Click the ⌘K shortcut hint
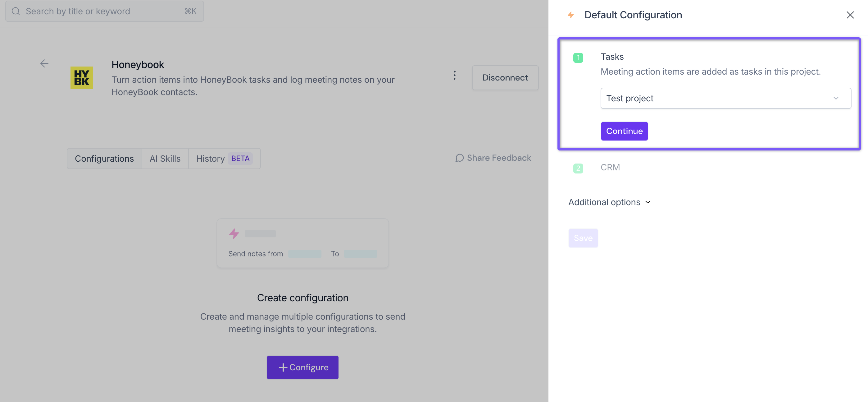Viewport: 868px width, 402px height. coord(190,11)
